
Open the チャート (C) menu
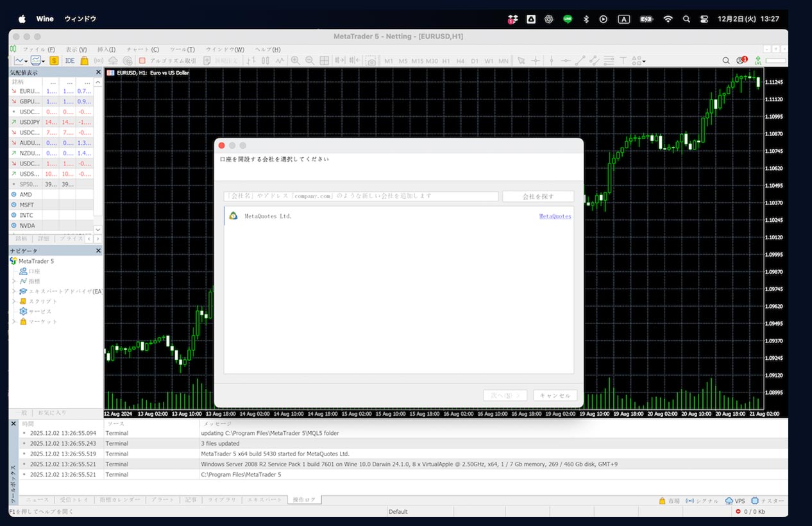pyautogui.click(x=142, y=49)
